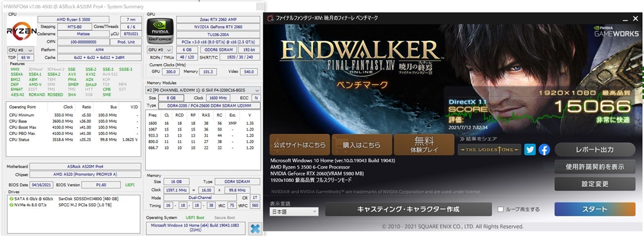Screen dimensions: 644x236
Task: Click 使用許諾契約を表示 license agreement button
Action: pos(594,167)
